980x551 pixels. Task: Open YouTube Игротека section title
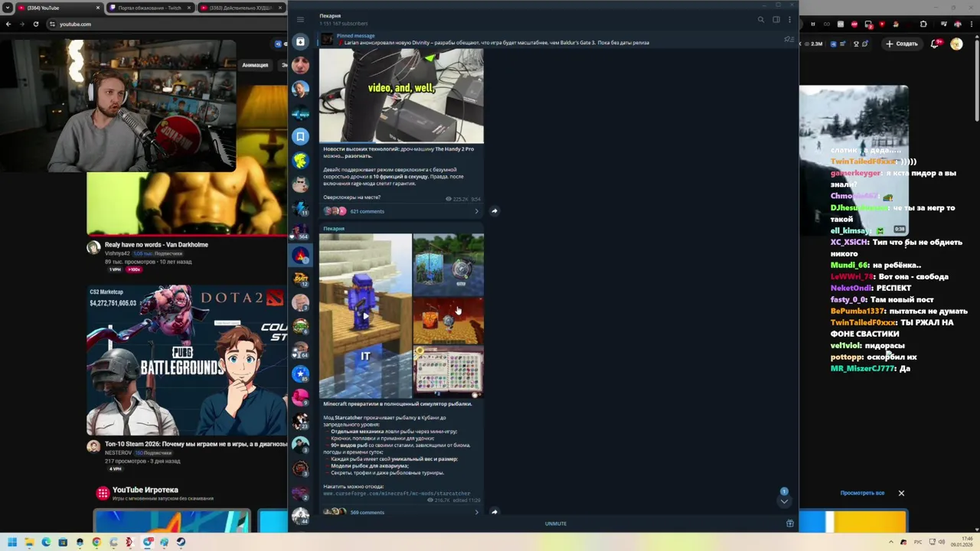pos(145,490)
